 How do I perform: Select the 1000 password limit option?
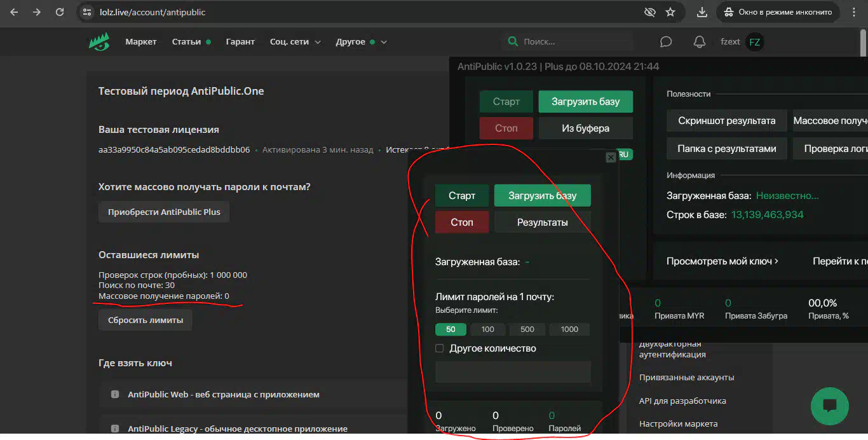pyautogui.click(x=569, y=329)
